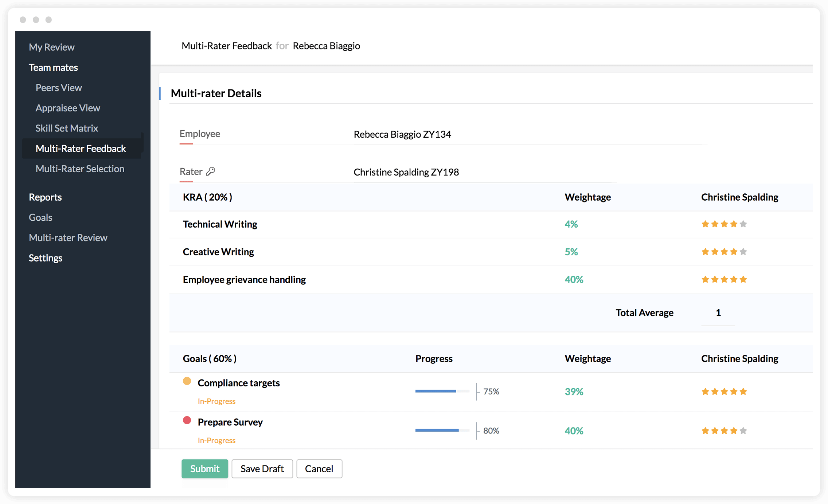Click the My Review menu item
Screen dimensions: 828x504
pyautogui.click(x=51, y=47)
